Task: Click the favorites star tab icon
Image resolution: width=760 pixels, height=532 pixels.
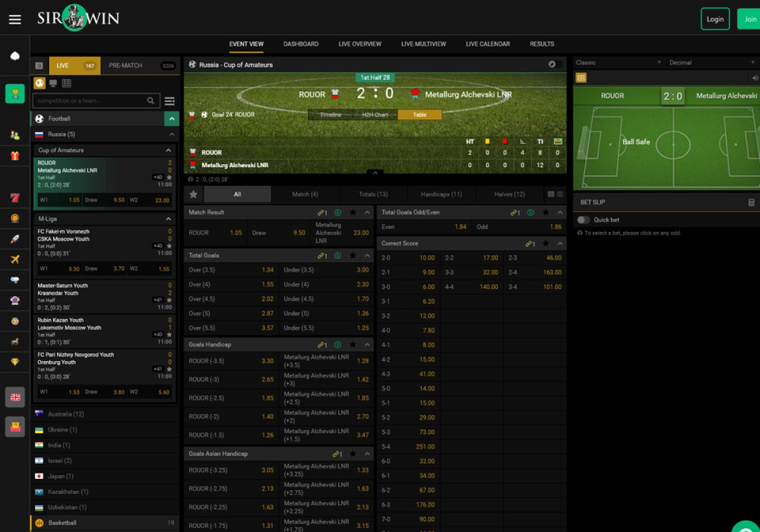Action: (194, 194)
